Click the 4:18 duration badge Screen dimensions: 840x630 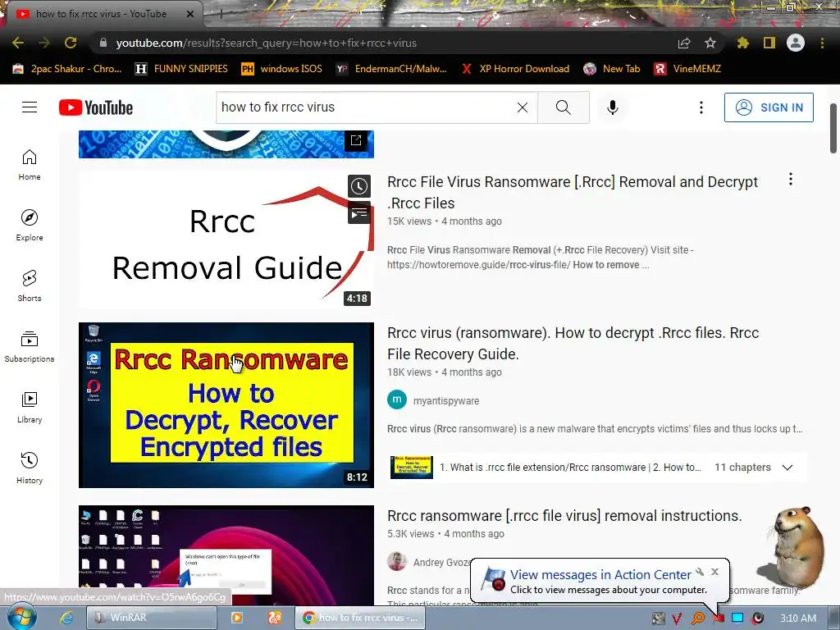[357, 299]
